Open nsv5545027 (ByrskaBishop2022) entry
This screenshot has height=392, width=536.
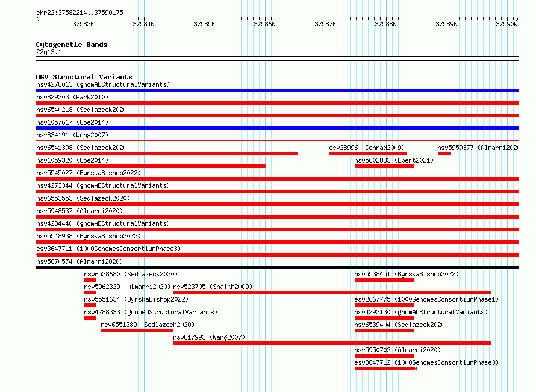89,173
